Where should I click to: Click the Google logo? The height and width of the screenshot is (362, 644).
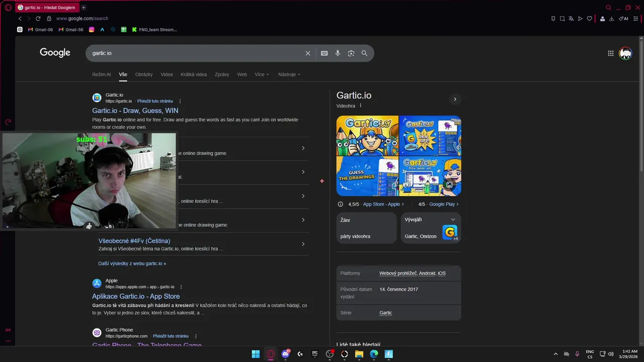(55, 53)
